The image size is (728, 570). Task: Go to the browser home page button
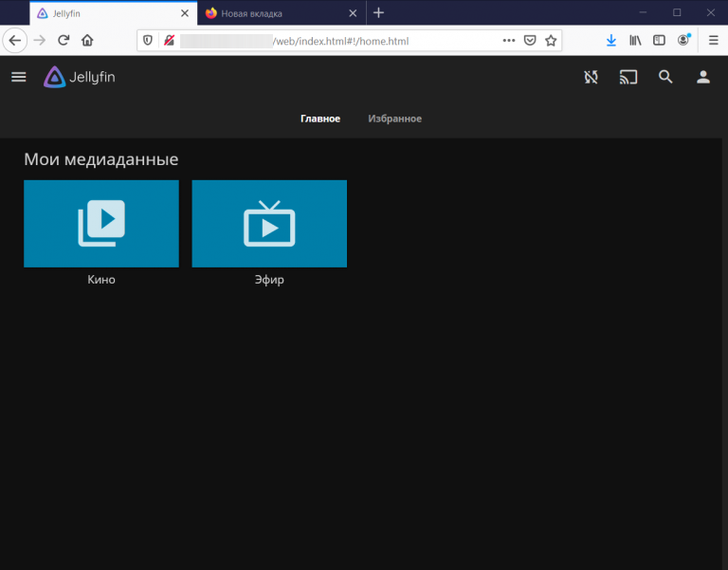87,41
